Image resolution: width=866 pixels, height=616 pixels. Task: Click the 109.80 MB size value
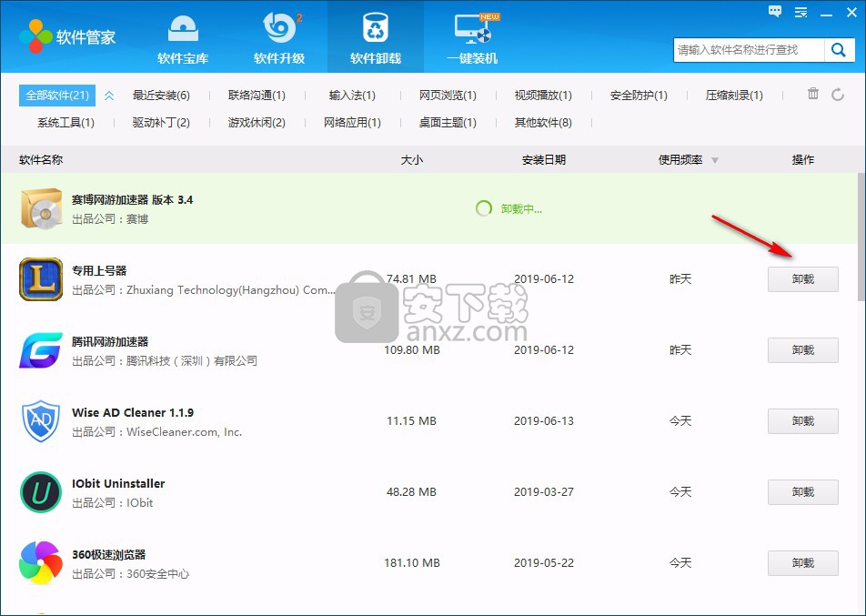[412, 349]
